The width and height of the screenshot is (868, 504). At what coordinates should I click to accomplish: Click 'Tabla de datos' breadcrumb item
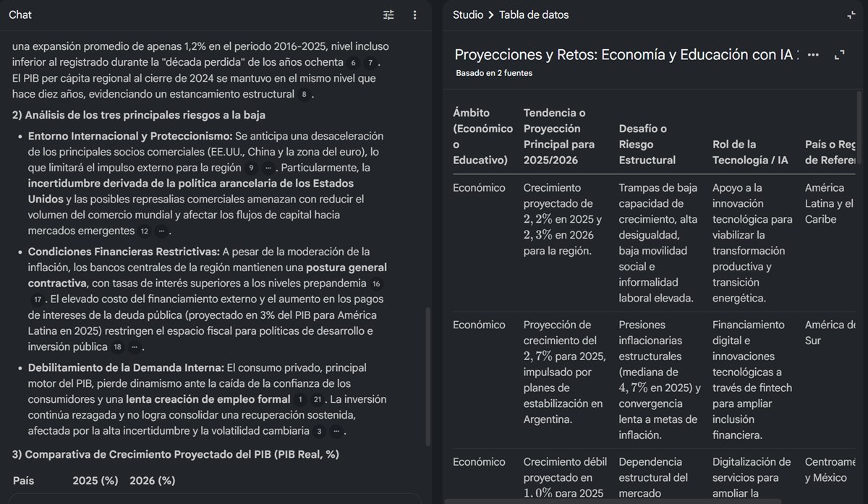pyautogui.click(x=534, y=14)
